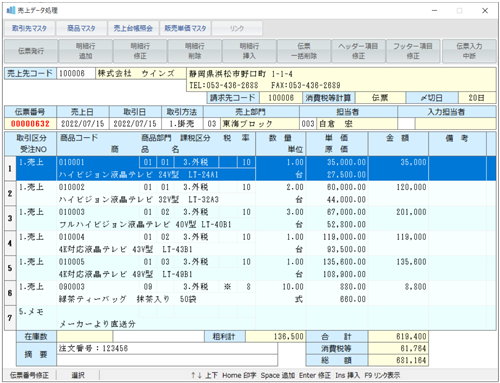Open 販売単価マスタ
This screenshot has height=383, width=500.
pos(185,28)
